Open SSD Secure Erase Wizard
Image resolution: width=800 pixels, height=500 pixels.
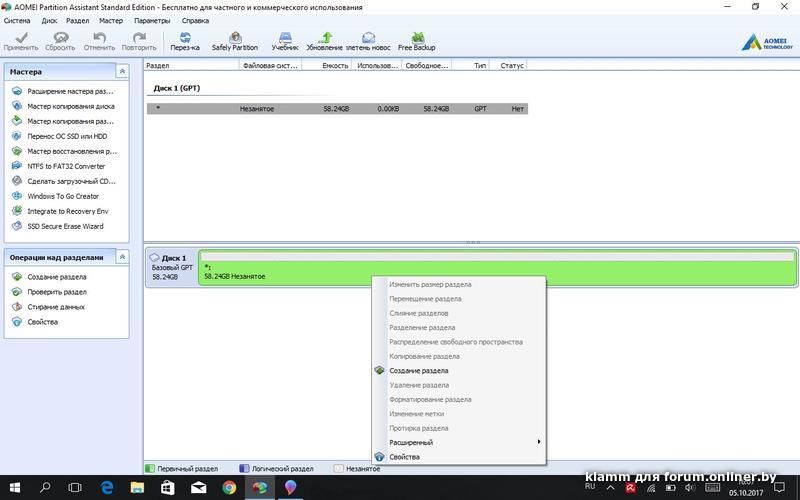[65, 226]
